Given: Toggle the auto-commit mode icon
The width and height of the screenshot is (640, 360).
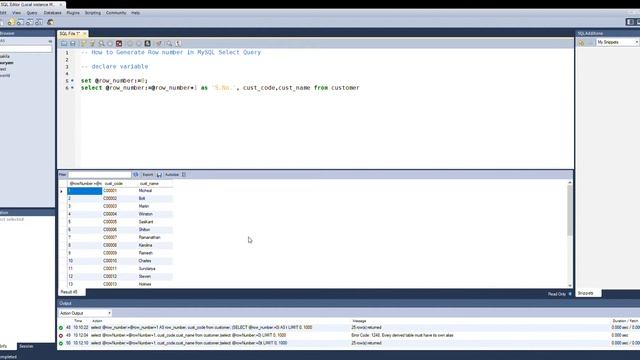Looking at the screenshot, I should coord(148,43).
